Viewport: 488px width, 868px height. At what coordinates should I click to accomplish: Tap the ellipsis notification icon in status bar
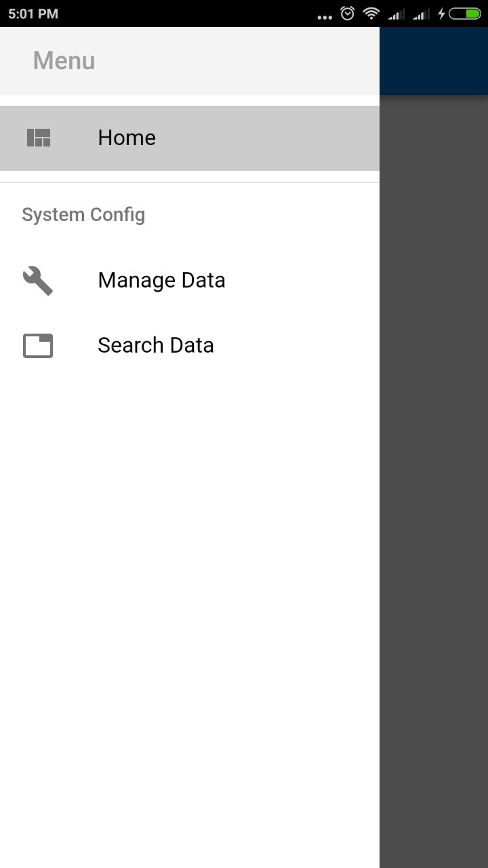(324, 15)
